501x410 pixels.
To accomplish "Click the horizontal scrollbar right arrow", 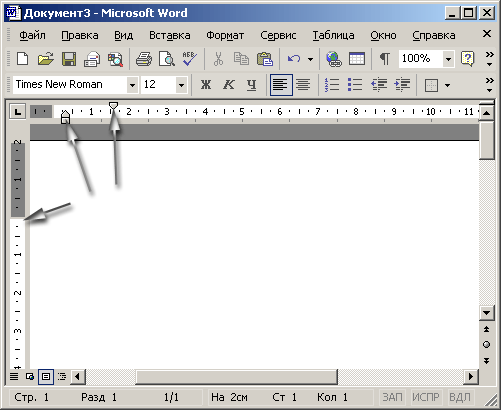I will pos(471,377).
